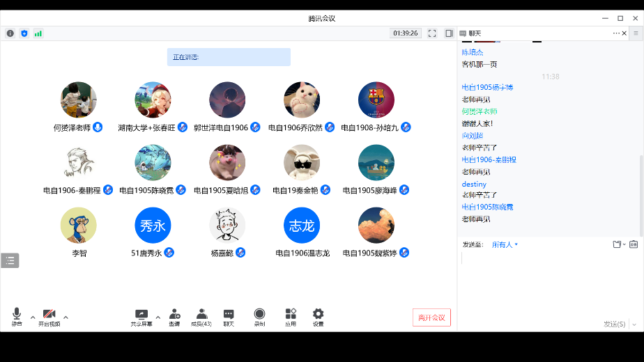Open the apps panel
This screenshot has width=644, height=362.
(x=291, y=317)
